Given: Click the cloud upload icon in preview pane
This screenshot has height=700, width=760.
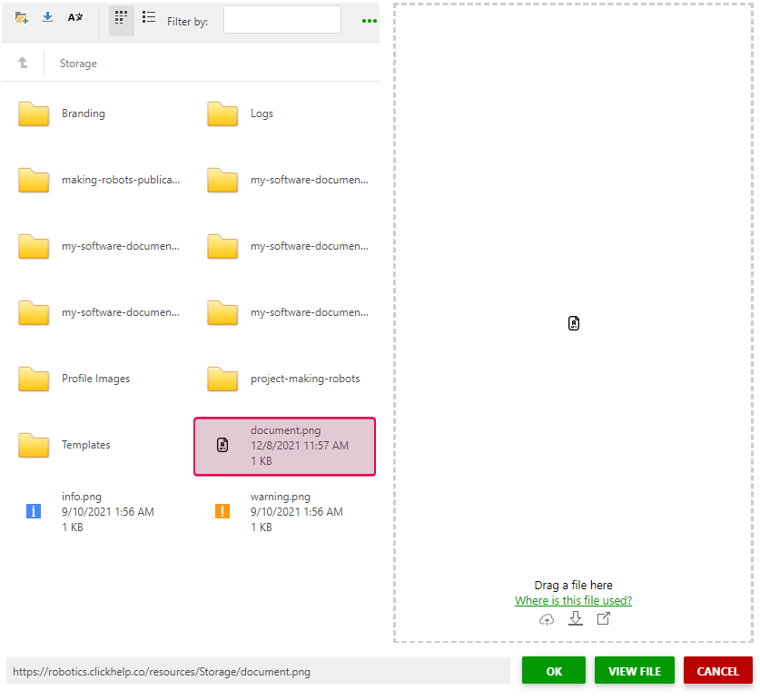Looking at the screenshot, I should 547,618.
